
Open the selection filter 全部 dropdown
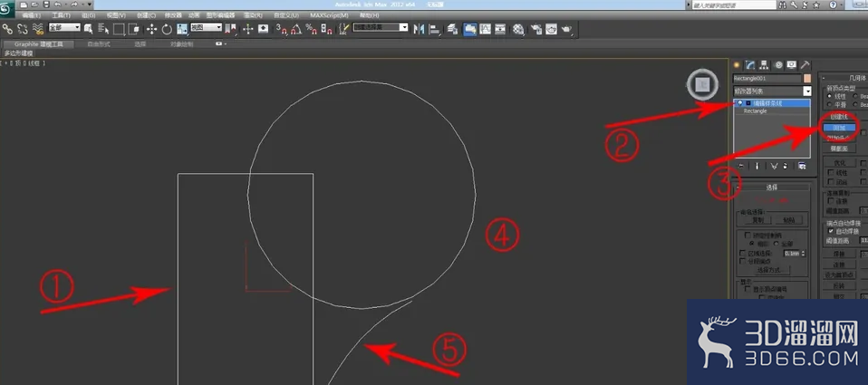[64, 27]
